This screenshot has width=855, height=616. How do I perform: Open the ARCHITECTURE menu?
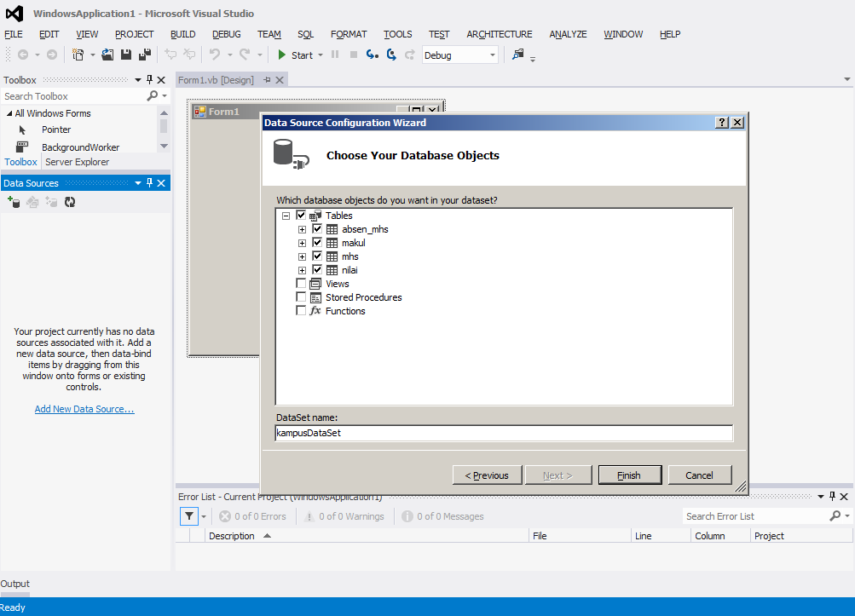coord(500,34)
